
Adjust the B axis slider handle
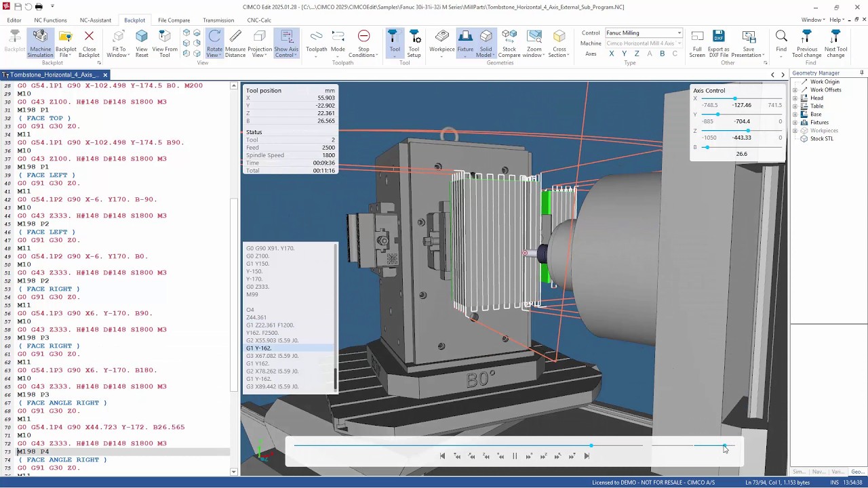click(707, 147)
